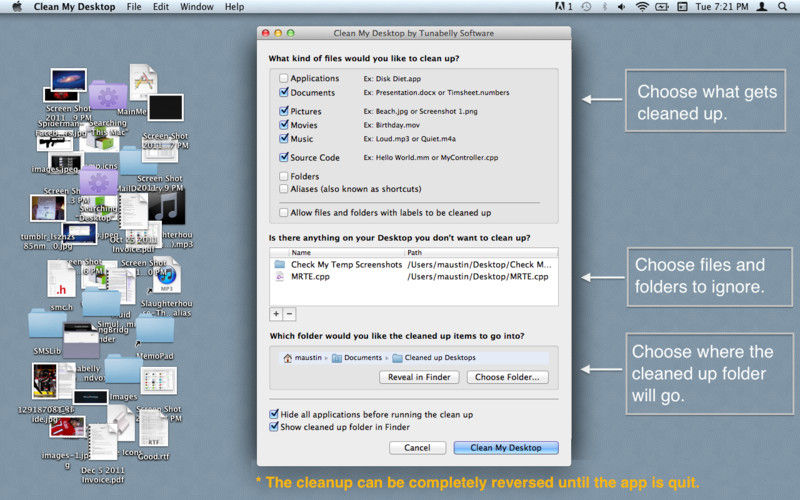Check the Wi-Fi status icon
This screenshot has width=800, height=500.
642,7
